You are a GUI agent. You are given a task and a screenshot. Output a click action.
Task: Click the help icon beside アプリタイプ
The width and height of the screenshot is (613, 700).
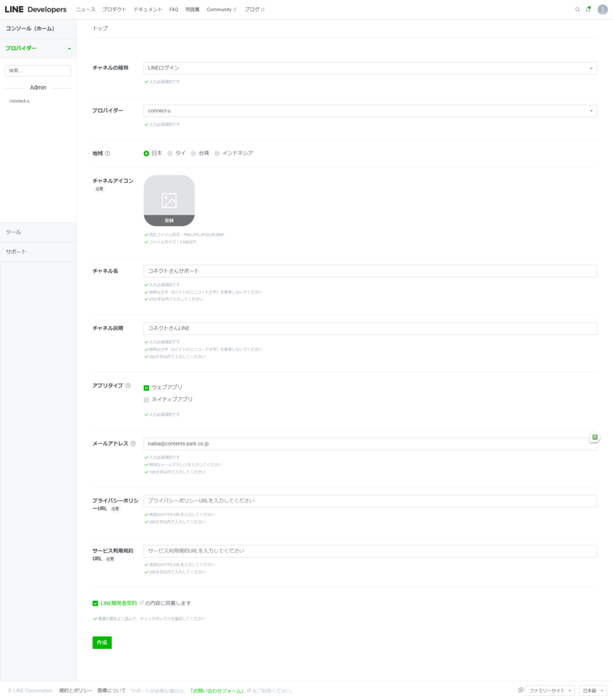click(x=128, y=386)
